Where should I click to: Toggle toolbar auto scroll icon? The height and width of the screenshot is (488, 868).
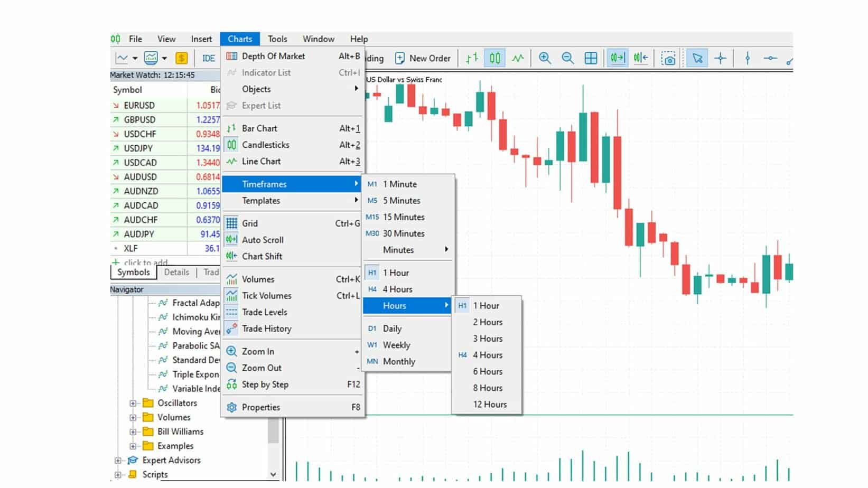617,58
